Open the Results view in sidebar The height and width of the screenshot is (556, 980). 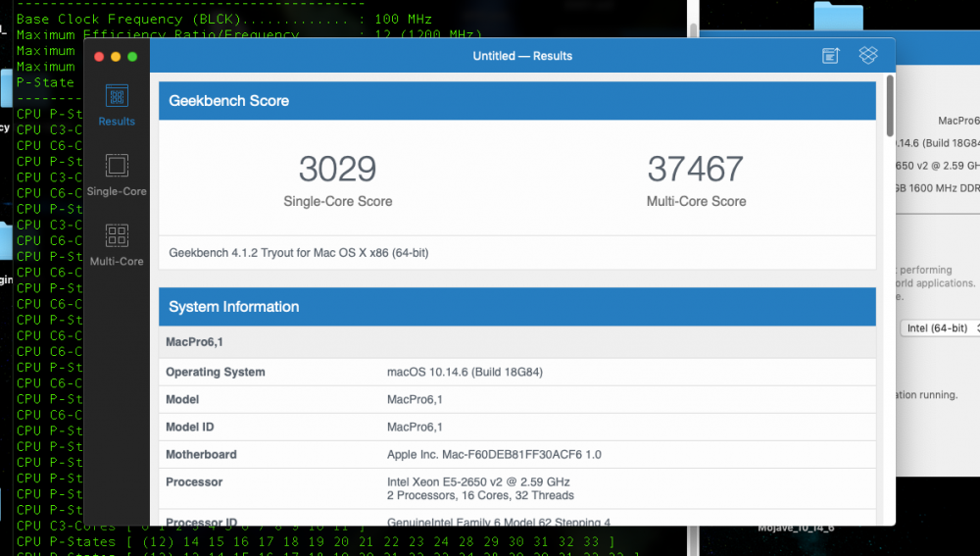click(117, 105)
